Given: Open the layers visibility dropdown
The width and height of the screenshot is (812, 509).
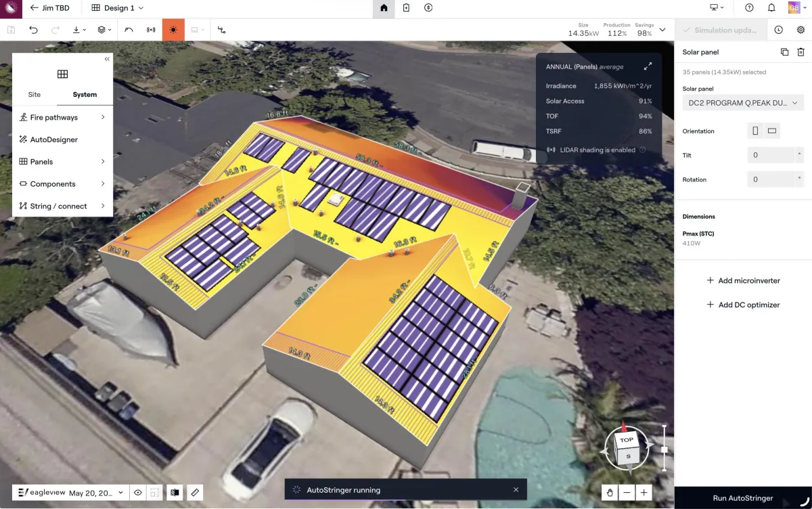Looking at the screenshot, I should click(x=104, y=30).
